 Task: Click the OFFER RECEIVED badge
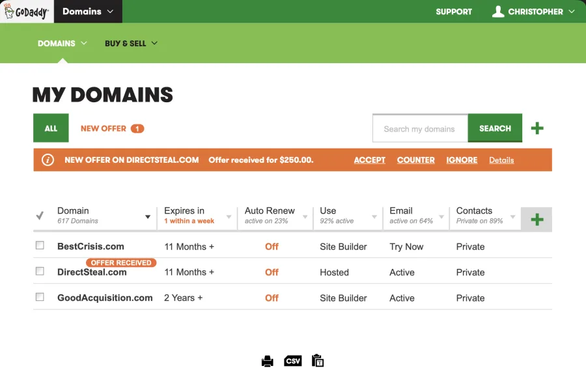[121, 262]
